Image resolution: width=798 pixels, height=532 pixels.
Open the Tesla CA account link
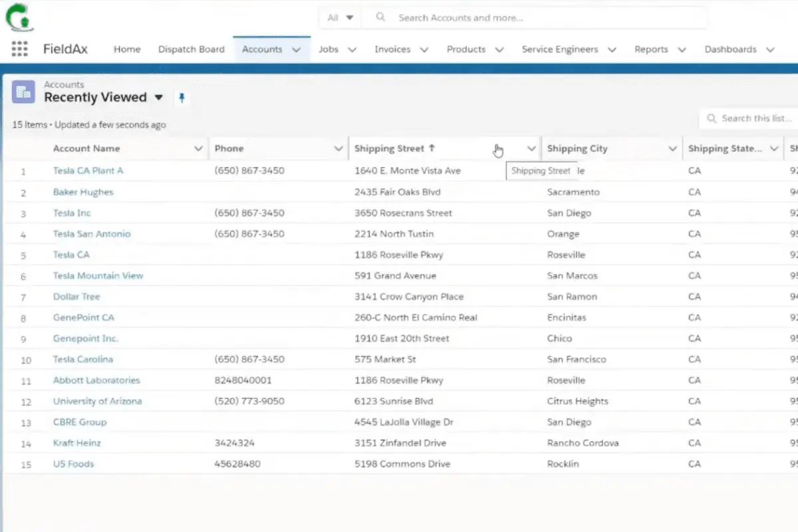pos(71,255)
